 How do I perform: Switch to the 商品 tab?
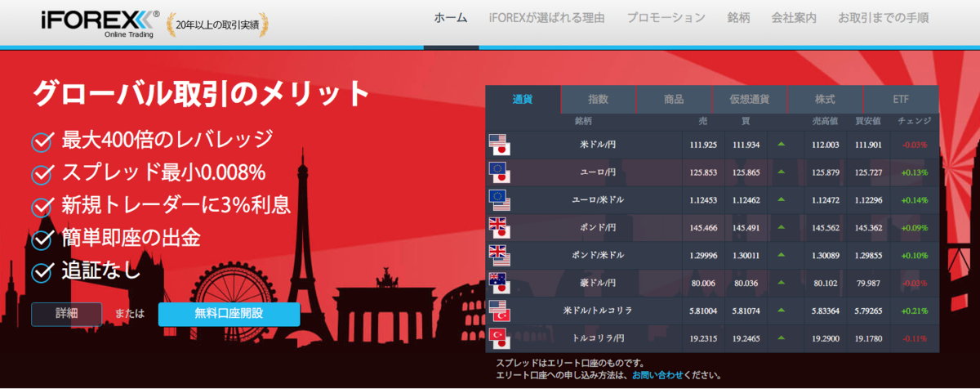coord(674,99)
